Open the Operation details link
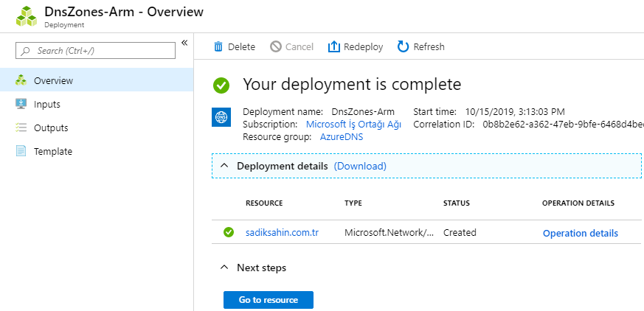This screenshot has width=644, height=311. coord(581,233)
